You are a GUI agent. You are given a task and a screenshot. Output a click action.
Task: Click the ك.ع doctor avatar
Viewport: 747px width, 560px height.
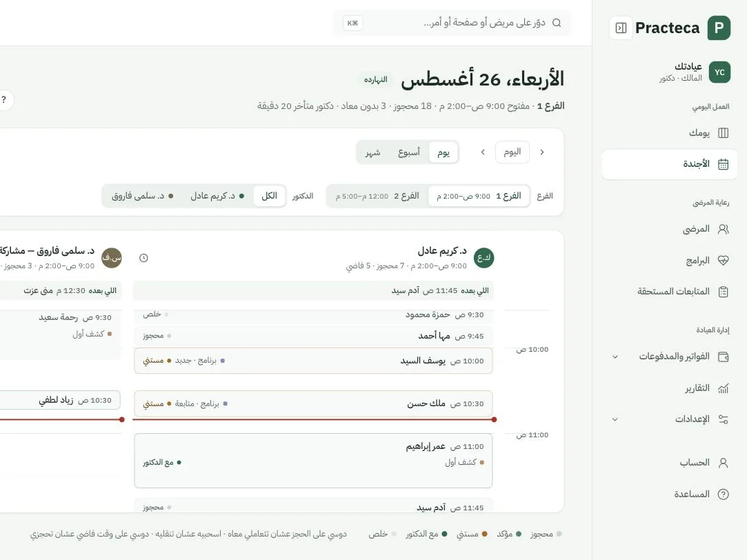coord(484,258)
